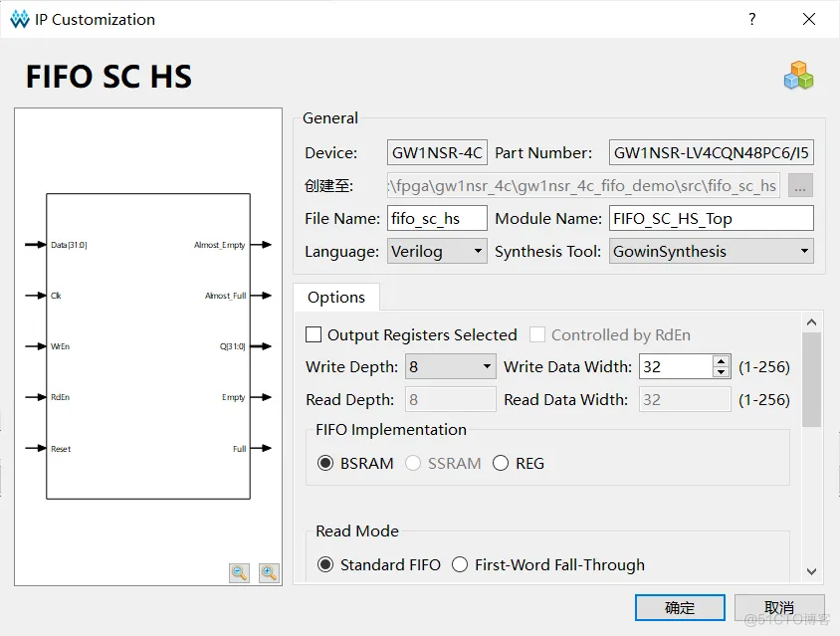Click the Reset port label
Image resolution: width=840 pixels, height=636 pixels.
click(61, 449)
